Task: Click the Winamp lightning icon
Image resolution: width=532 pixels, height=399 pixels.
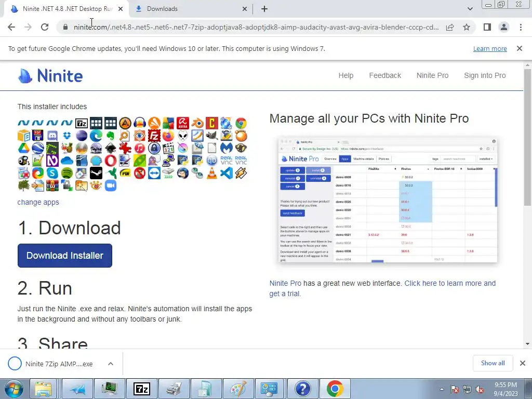Action: pyautogui.click(x=241, y=173)
